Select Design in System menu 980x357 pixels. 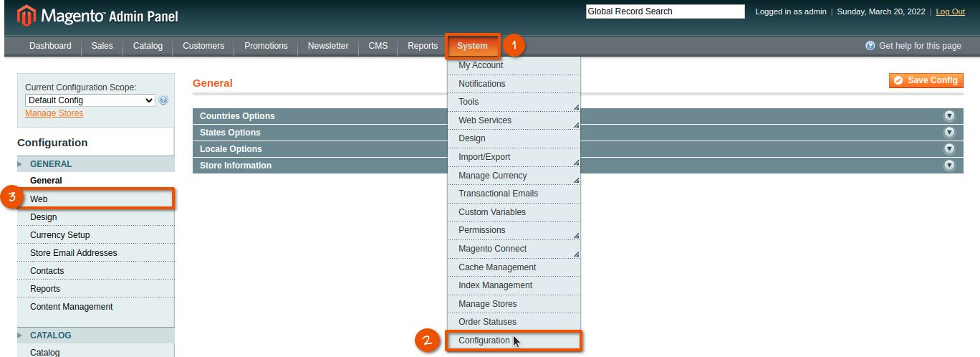514,138
